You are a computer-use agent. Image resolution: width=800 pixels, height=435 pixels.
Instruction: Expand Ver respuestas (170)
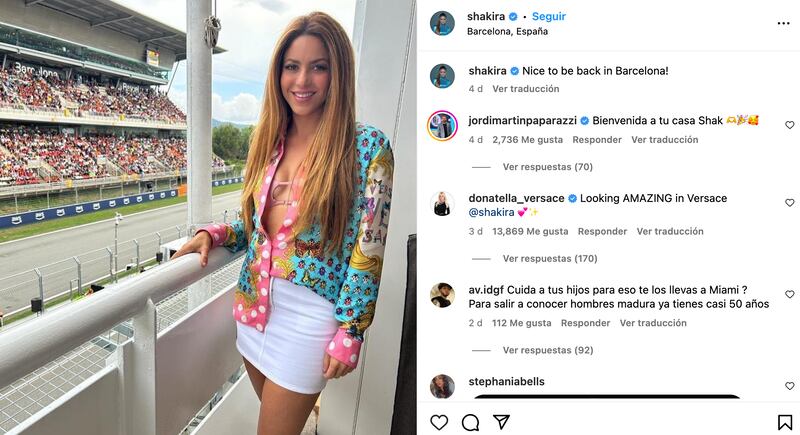point(550,259)
